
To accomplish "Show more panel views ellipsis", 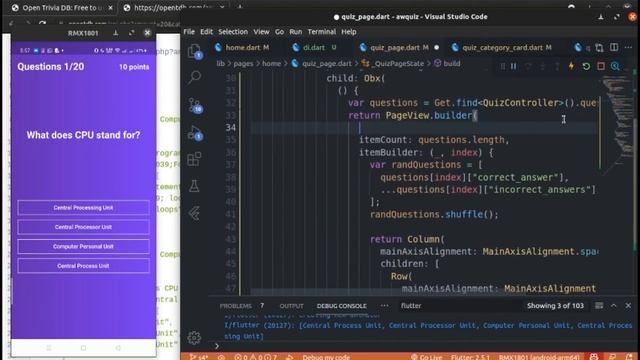I will 384,305.
